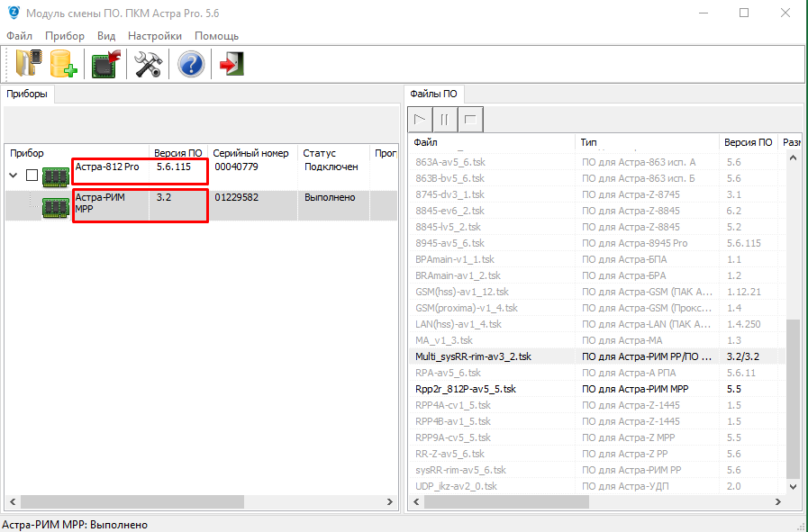Collapse the Астра-812 Pro device tree node
Screen dimensions: 808x532
tap(14, 176)
